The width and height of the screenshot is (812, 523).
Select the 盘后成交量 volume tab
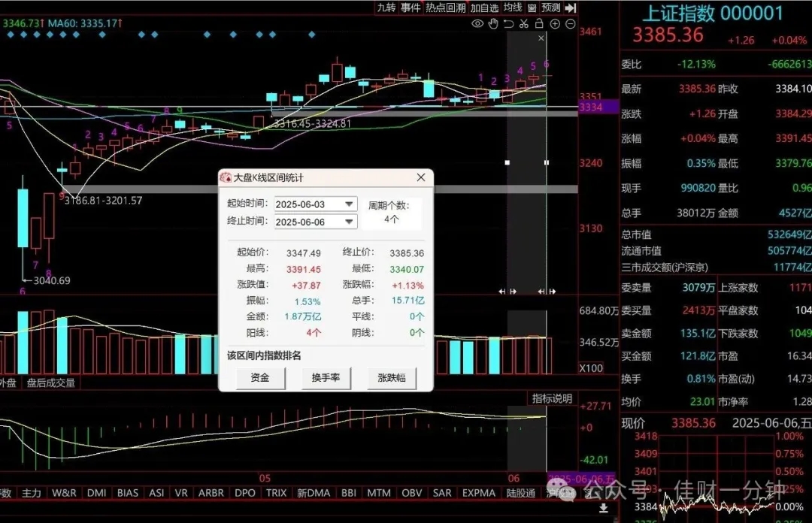(51, 382)
